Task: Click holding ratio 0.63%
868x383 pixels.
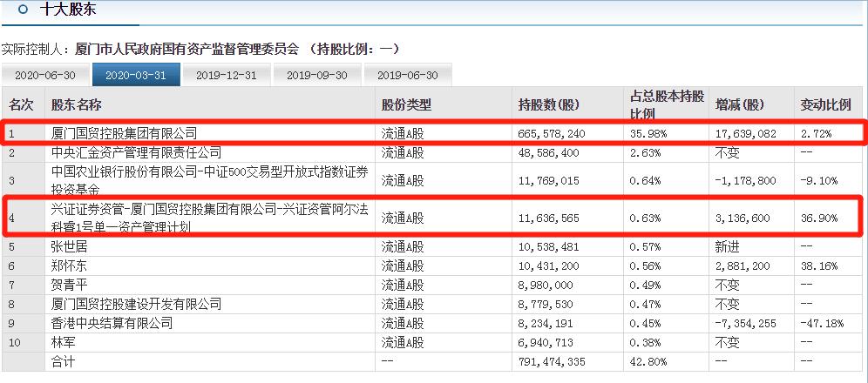Action: pyautogui.click(x=645, y=218)
